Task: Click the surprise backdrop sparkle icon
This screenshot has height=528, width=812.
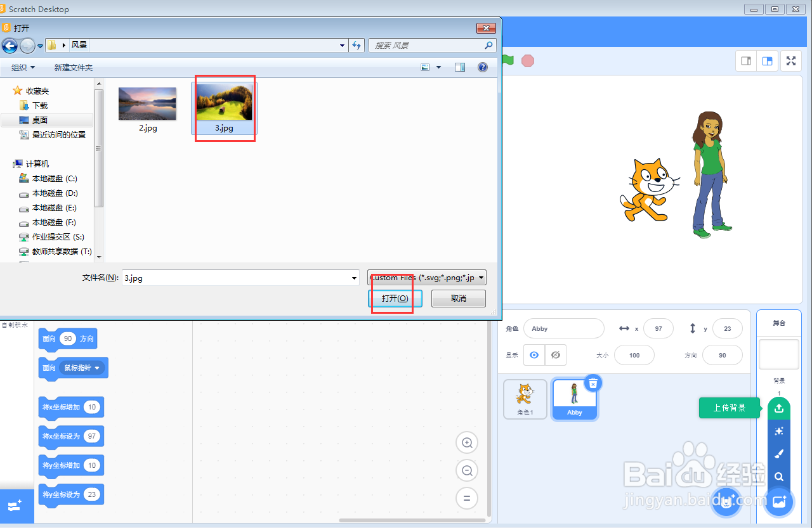Action: (x=779, y=431)
